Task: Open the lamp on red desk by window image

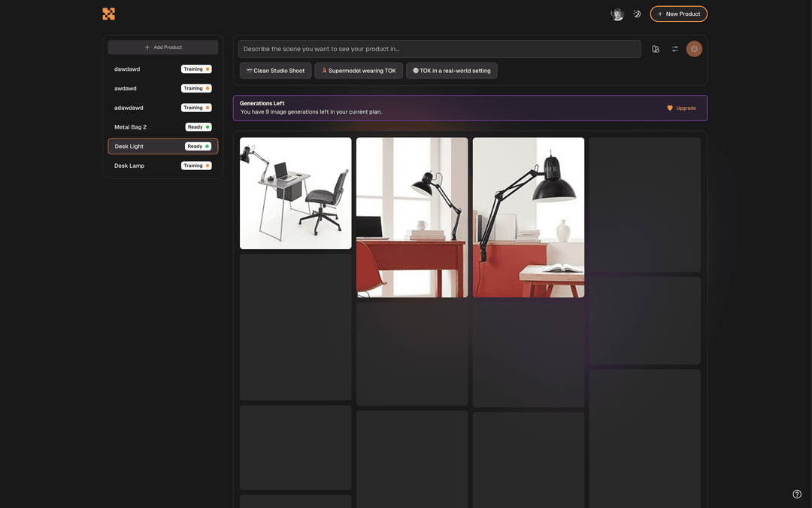Action: pos(412,217)
